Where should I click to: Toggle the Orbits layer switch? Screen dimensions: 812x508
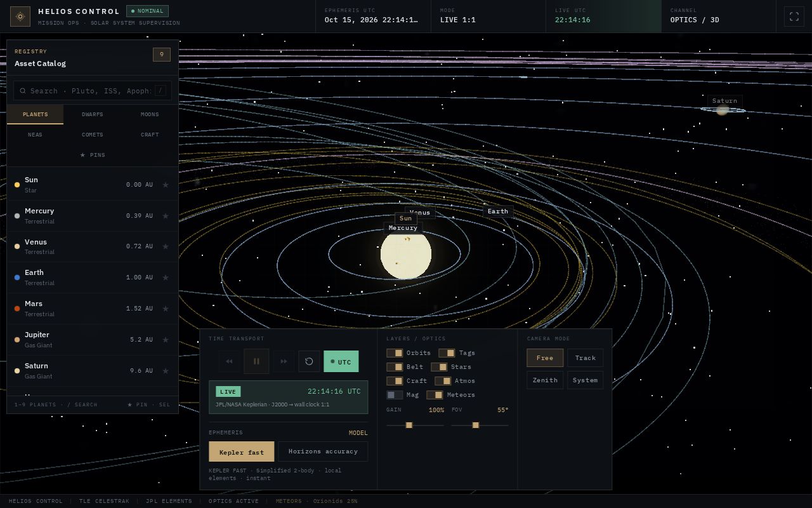pos(395,353)
